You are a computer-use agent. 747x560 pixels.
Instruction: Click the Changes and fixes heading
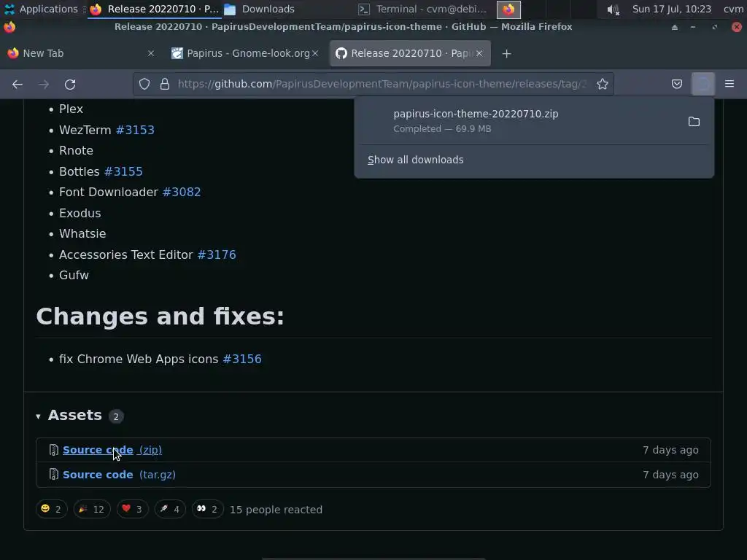coord(160,316)
